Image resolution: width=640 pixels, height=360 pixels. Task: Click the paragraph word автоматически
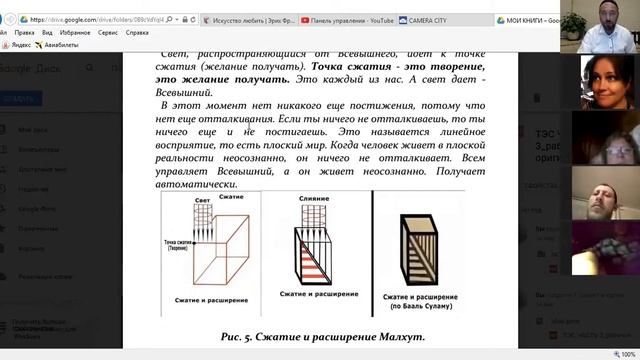click(196, 184)
